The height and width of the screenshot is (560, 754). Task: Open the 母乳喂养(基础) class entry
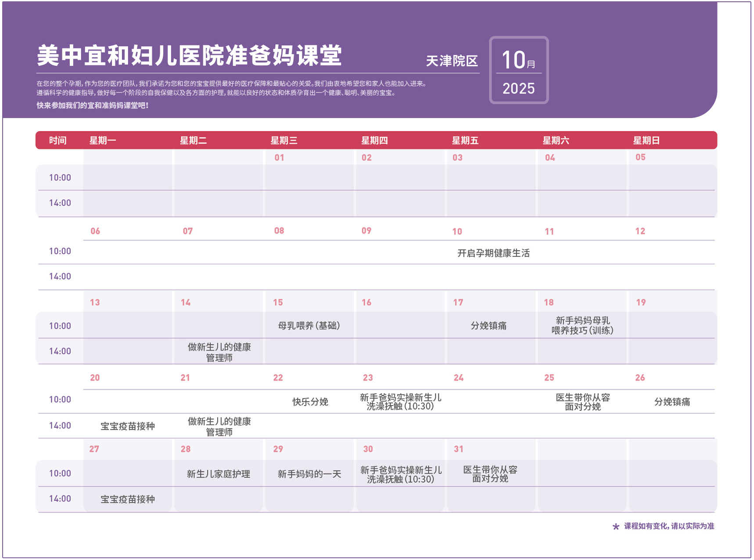coord(309,326)
